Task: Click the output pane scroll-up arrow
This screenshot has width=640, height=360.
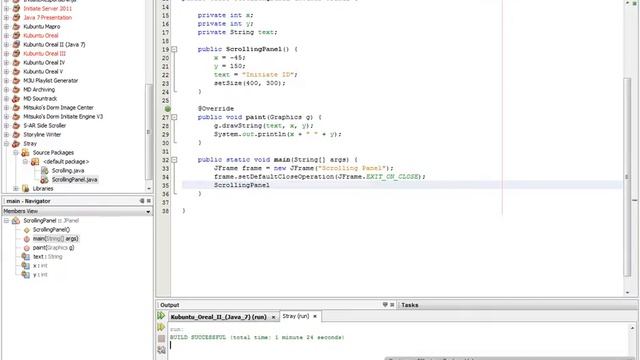Action: click(x=632, y=328)
